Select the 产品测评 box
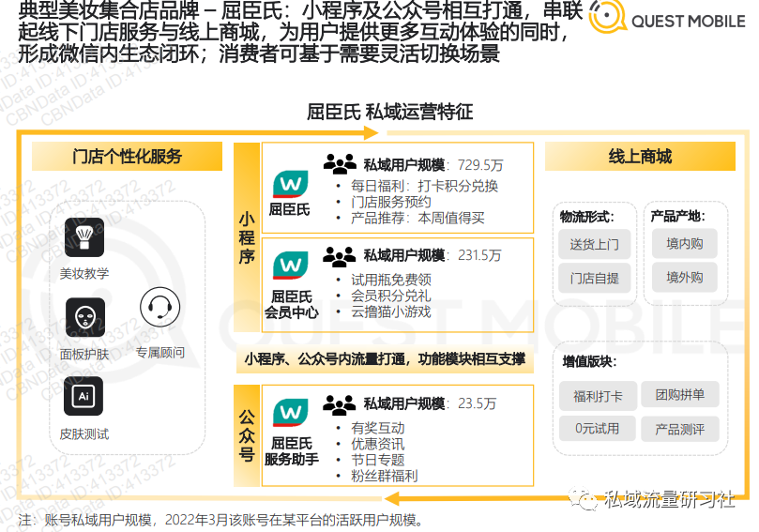This screenshot has width=759, height=532. [x=680, y=429]
